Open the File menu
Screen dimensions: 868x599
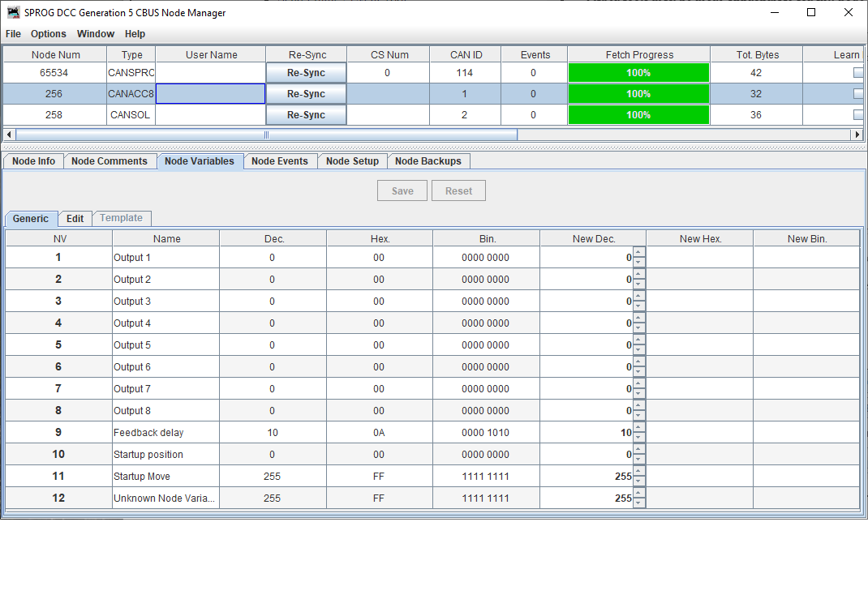(x=13, y=34)
